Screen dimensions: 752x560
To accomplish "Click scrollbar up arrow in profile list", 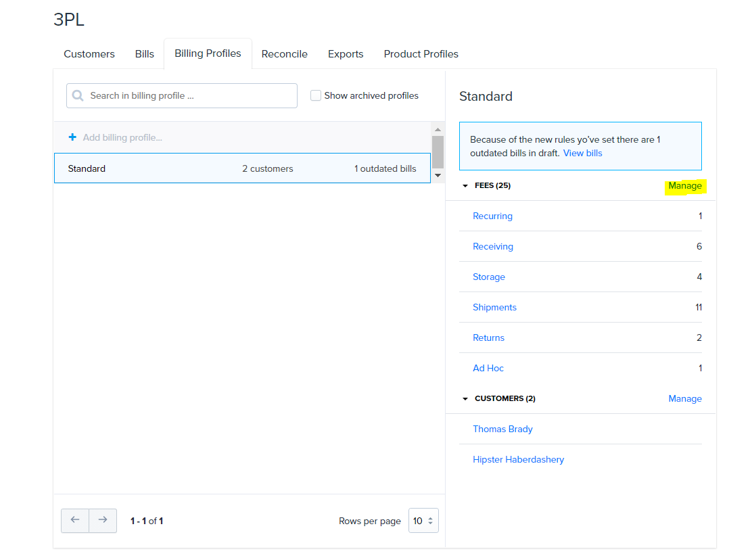I will coord(438,129).
